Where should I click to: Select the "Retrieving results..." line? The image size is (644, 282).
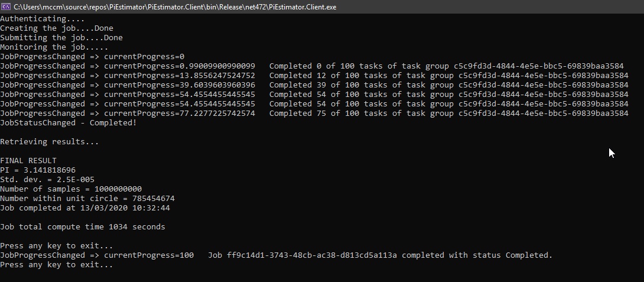click(x=49, y=142)
